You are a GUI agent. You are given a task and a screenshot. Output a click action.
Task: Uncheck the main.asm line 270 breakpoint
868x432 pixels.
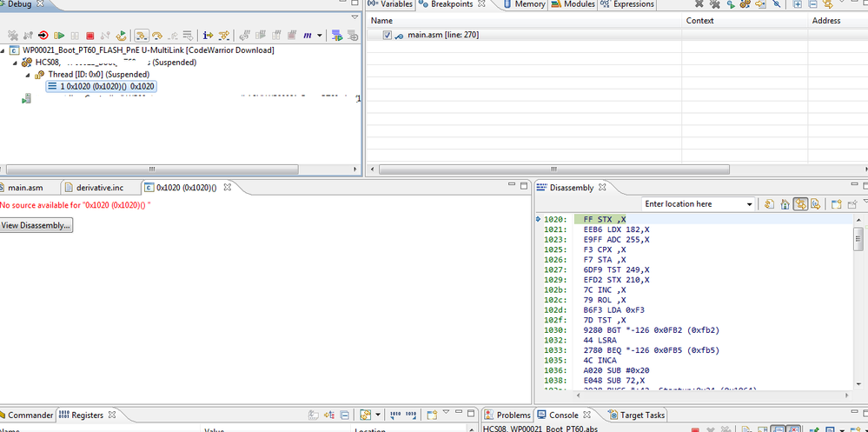pyautogui.click(x=387, y=35)
